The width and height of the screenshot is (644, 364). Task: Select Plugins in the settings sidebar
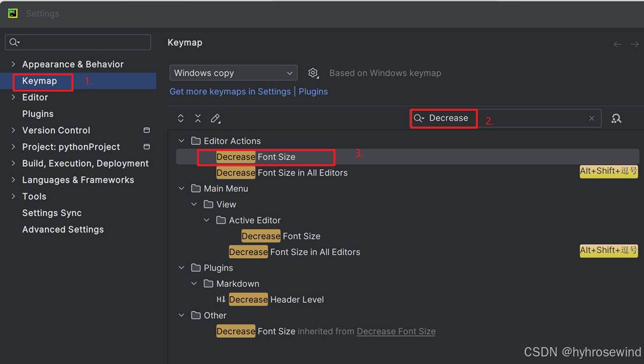point(38,113)
